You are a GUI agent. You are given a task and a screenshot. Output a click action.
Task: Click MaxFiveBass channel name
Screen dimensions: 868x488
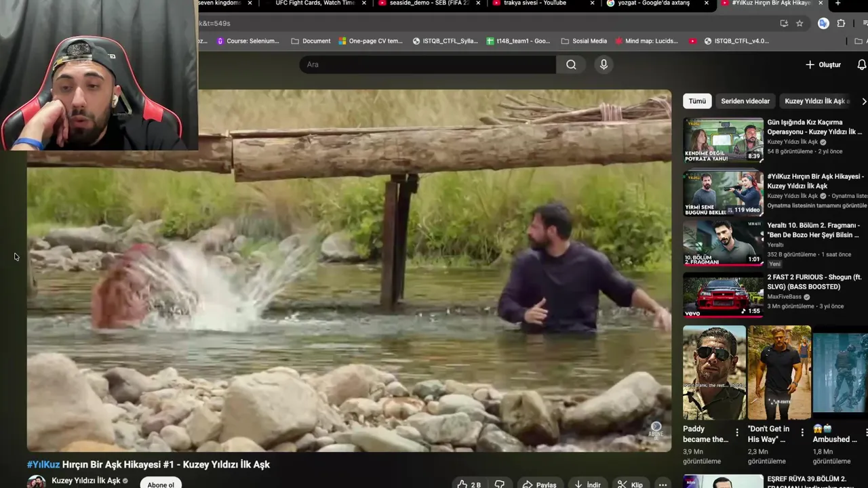pos(784,297)
